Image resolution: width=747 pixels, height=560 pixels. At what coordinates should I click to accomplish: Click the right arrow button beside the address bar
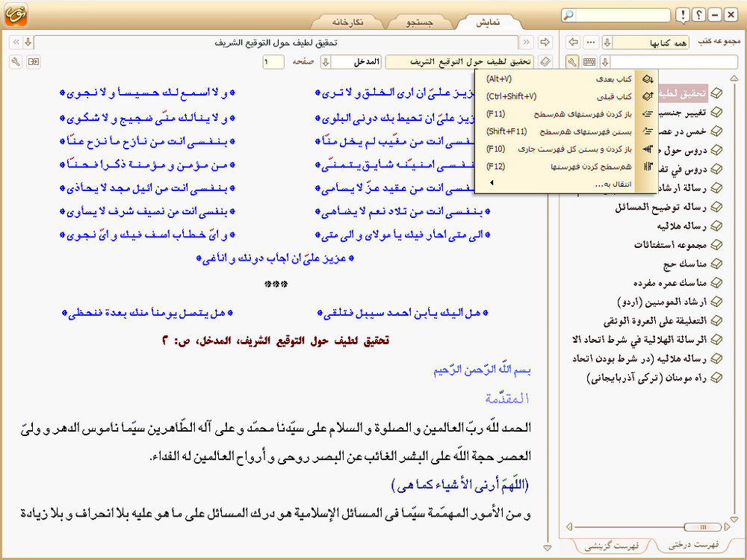click(545, 43)
